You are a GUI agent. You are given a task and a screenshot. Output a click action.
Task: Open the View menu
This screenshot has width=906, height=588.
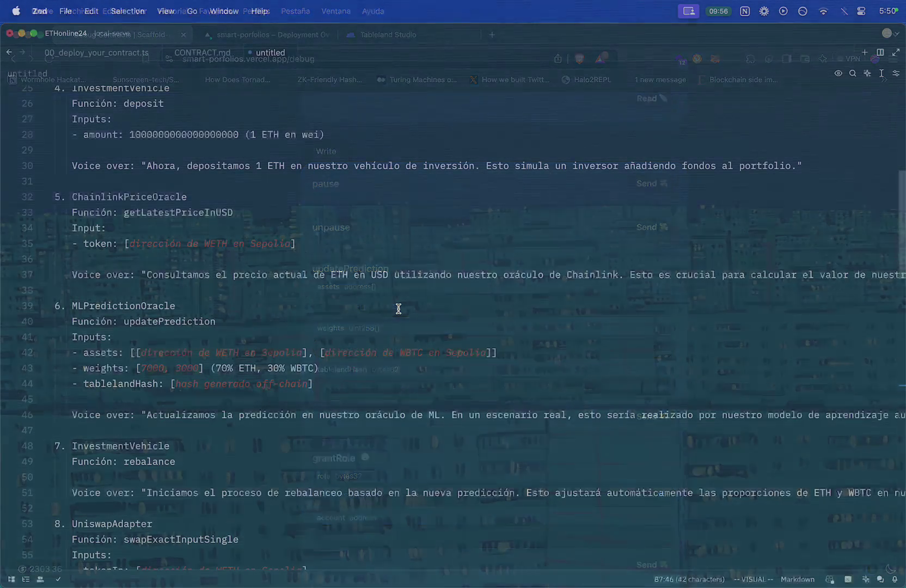tap(166, 11)
